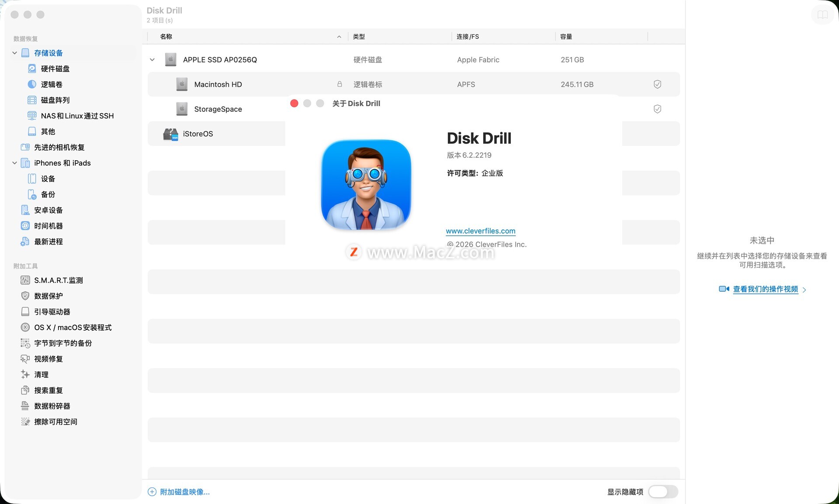Open the how-to videos (查看我们的操作视频) link
This screenshot has height=504, width=839.
coord(765,289)
